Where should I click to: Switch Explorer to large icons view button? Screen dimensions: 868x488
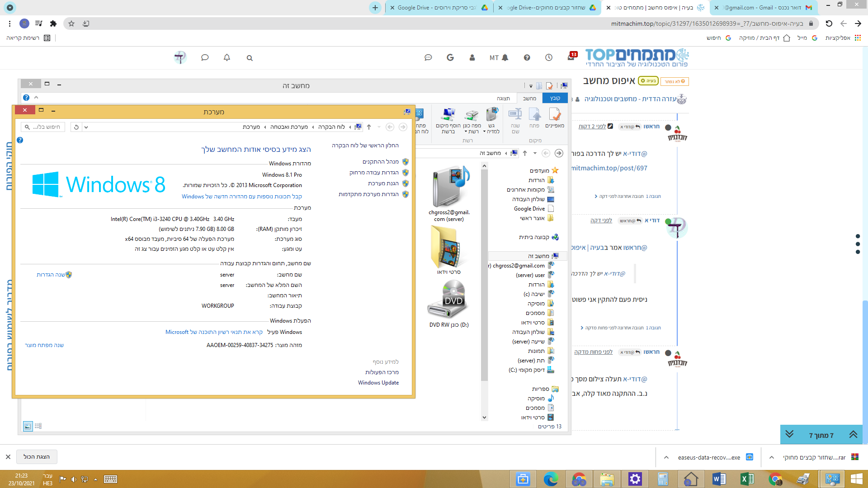(28, 426)
